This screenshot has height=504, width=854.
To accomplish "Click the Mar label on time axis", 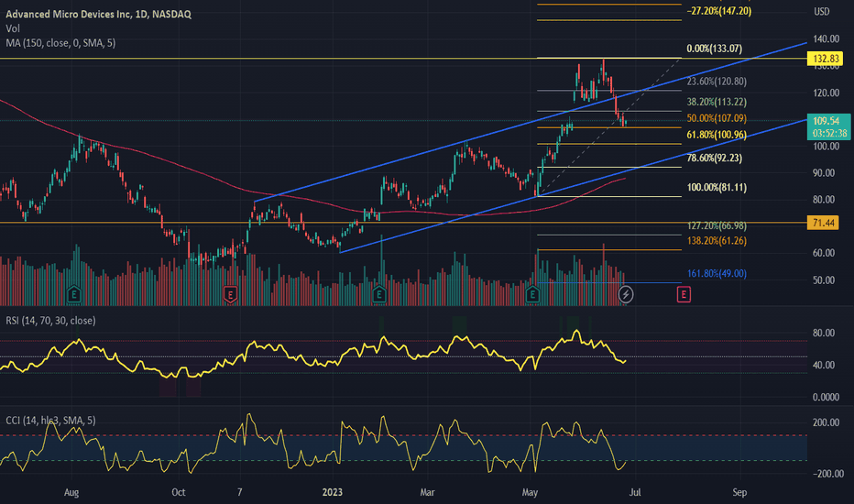I will click(x=428, y=493).
